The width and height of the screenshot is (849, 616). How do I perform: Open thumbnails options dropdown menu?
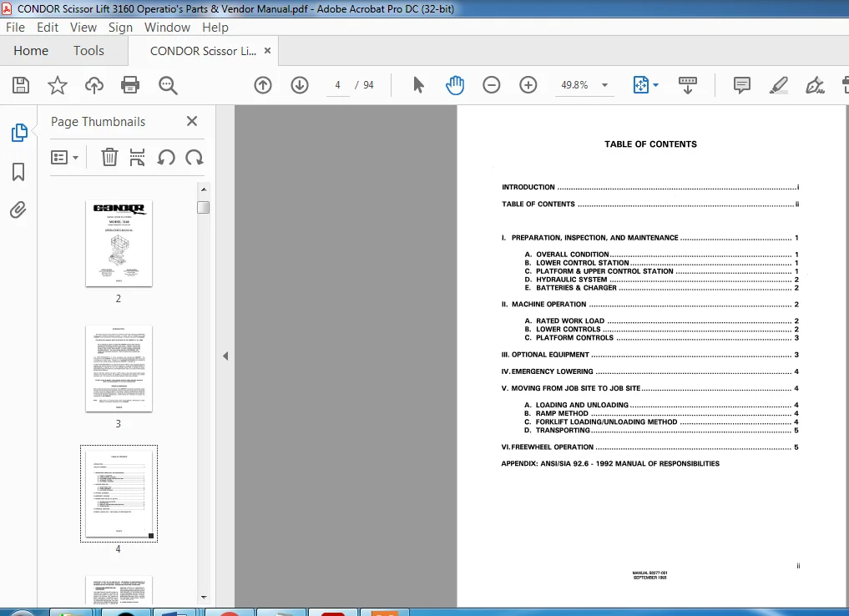click(x=64, y=158)
